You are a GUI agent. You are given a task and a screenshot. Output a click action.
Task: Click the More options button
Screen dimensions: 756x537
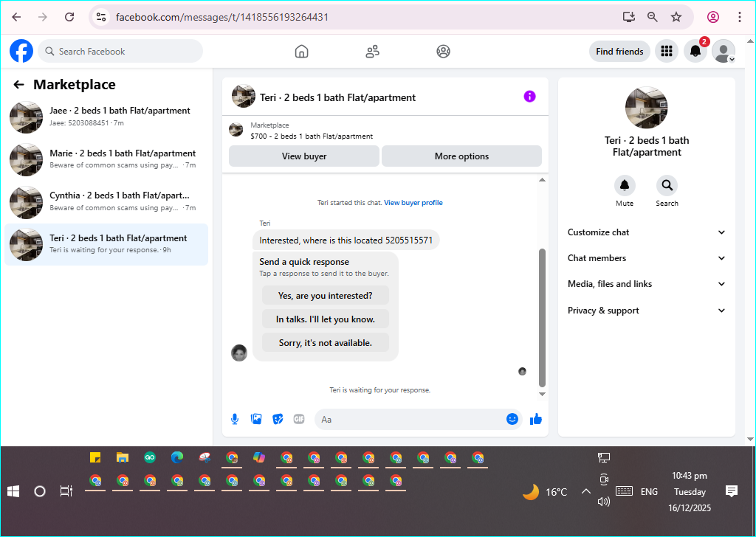point(461,156)
